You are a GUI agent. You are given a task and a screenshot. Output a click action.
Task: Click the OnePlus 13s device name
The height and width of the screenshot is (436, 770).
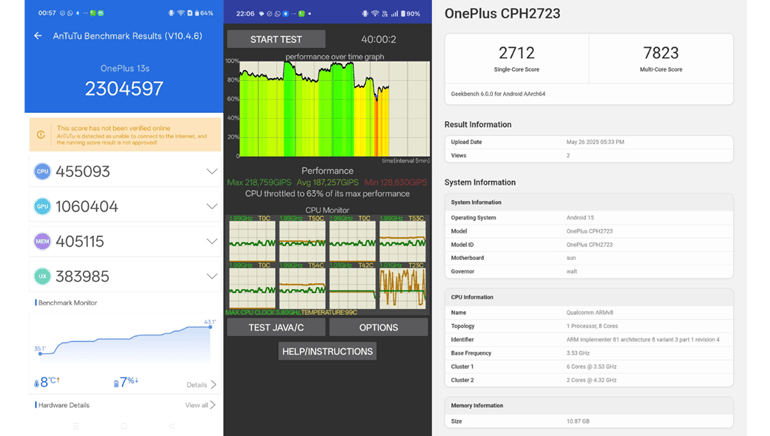tap(125, 68)
